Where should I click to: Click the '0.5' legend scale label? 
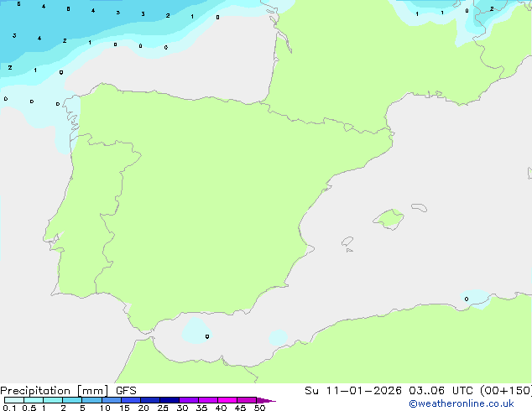[x=29, y=408]
